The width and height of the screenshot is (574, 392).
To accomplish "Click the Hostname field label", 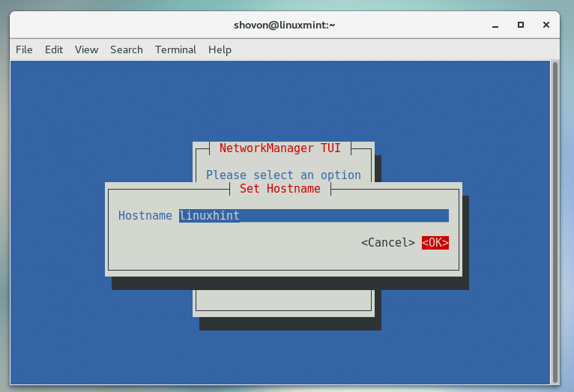I will pos(145,216).
